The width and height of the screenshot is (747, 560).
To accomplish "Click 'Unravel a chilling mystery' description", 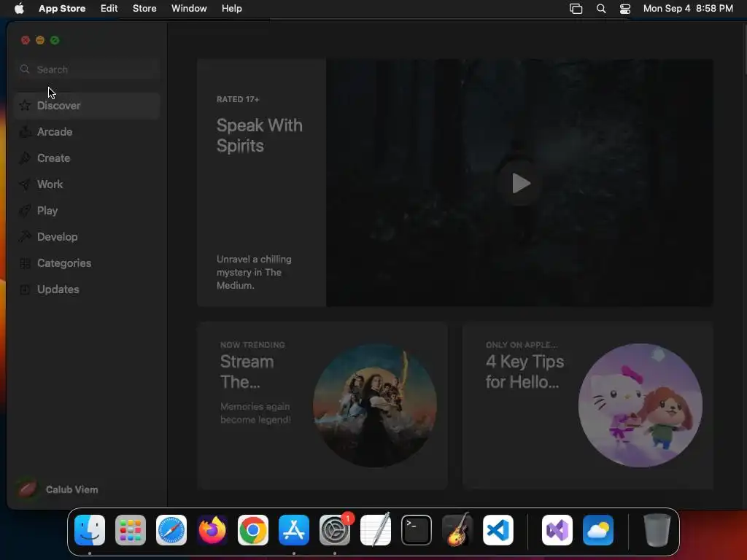I will 254,273.
